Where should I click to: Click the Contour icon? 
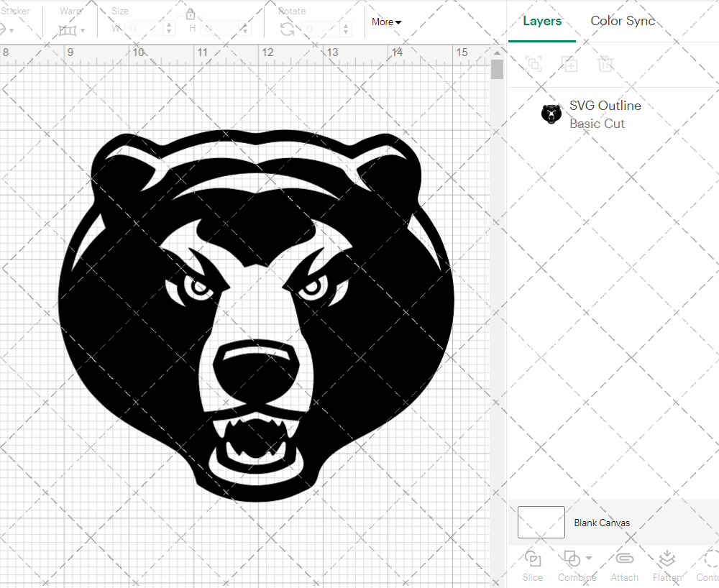click(710, 559)
